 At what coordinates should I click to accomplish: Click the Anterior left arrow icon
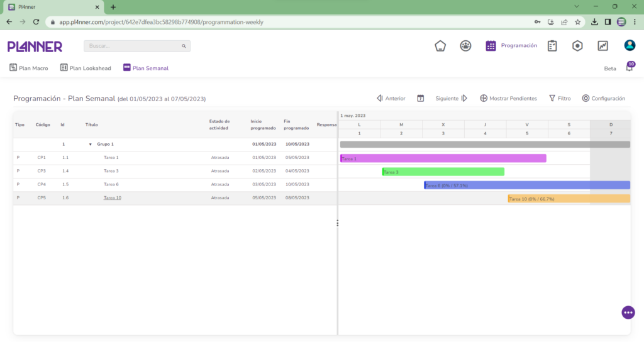(x=380, y=99)
